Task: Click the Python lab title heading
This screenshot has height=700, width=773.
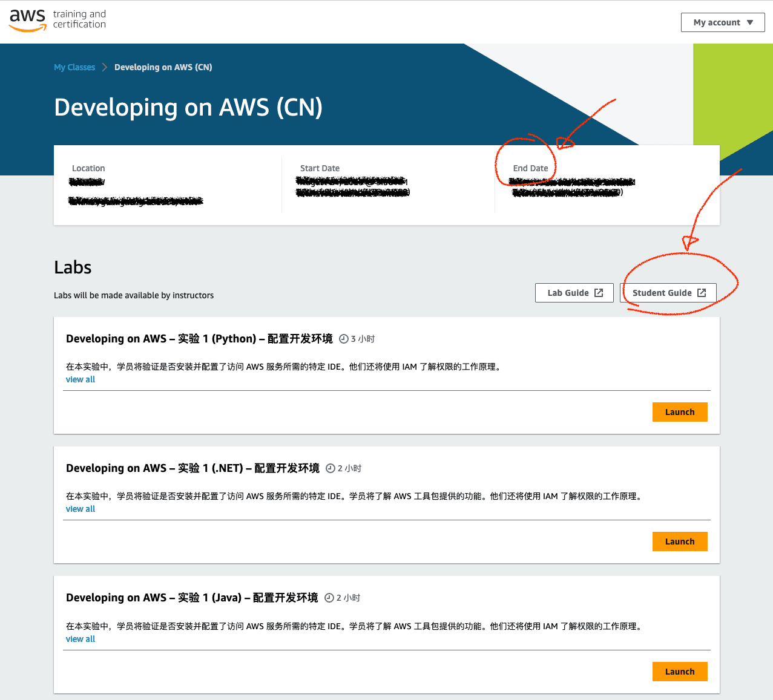Action: [199, 339]
